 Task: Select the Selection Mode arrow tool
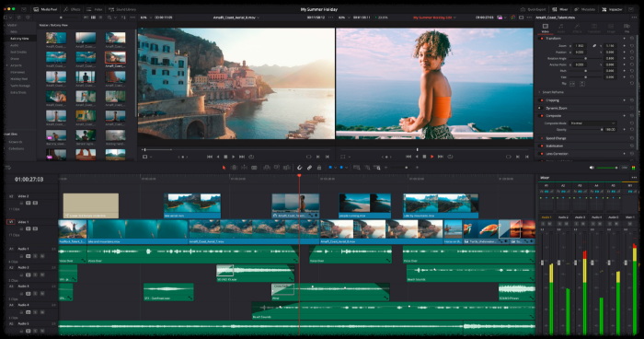coord(224,168)
